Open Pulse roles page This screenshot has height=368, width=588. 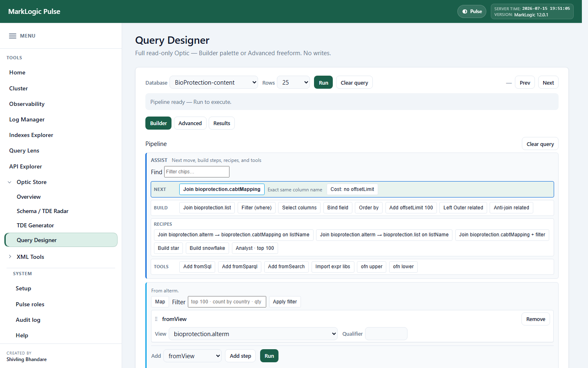tap(30, 304)
